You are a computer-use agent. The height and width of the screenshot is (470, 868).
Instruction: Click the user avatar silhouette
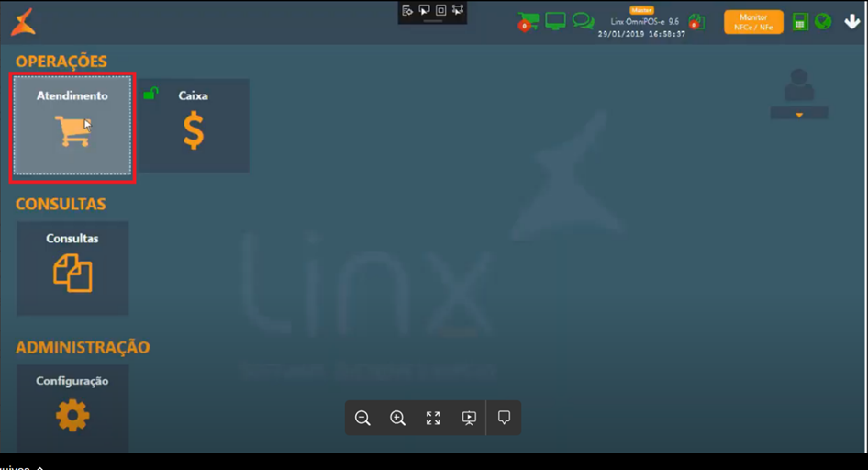799,84
